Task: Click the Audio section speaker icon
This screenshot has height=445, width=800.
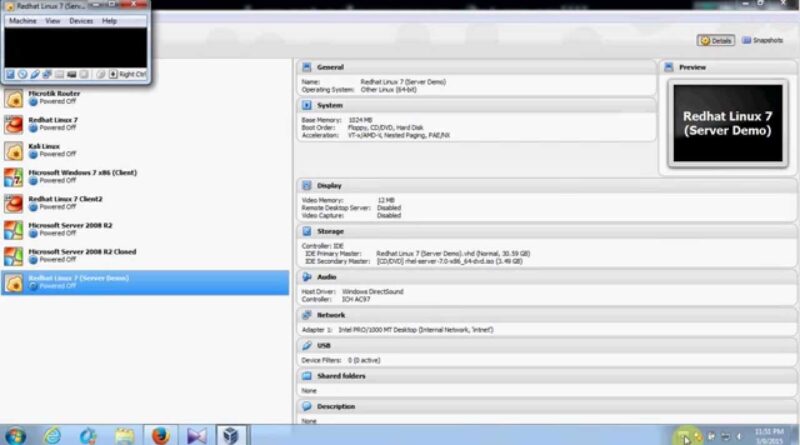Action: (x=307, y=277)
